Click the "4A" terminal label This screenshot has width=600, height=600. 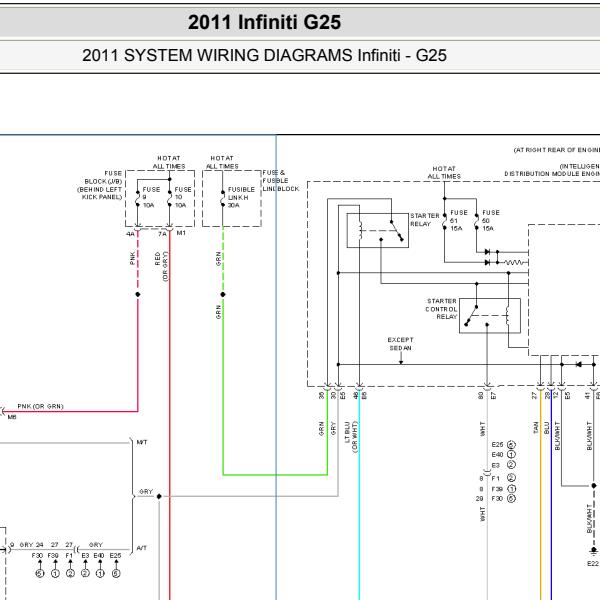[x=130, y=234]
